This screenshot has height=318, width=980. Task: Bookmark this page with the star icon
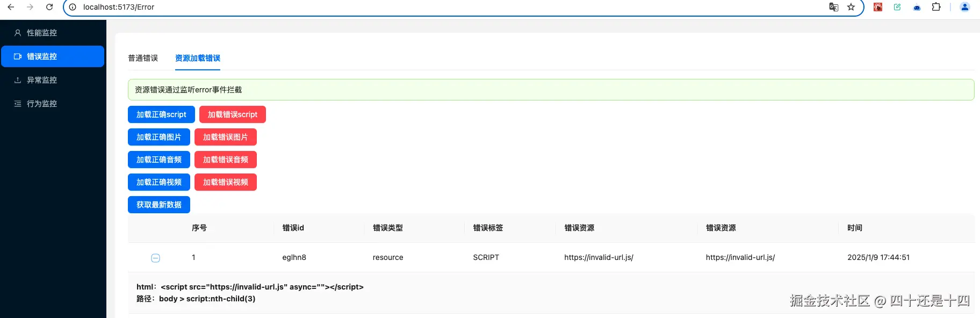851,7
